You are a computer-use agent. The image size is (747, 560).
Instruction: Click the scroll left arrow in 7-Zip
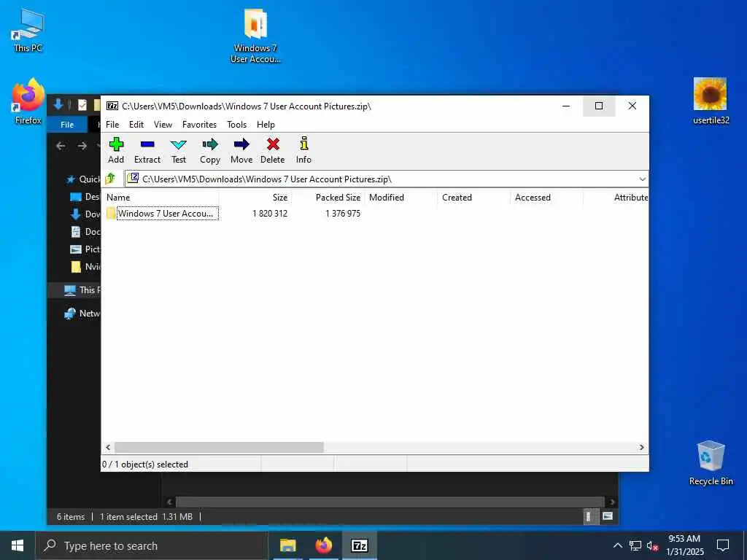tap(108, 447)
